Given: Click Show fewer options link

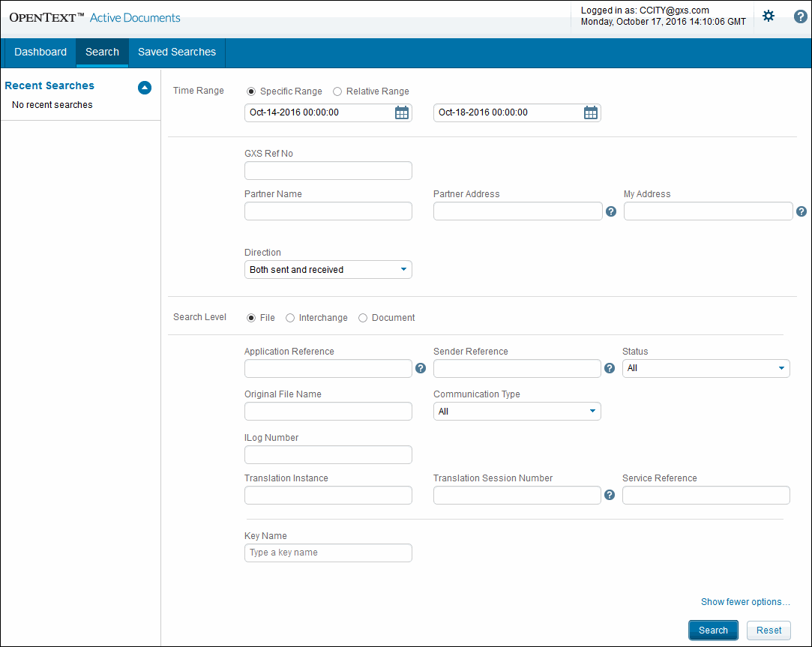Looking at the screenshot, I should 745,602.
